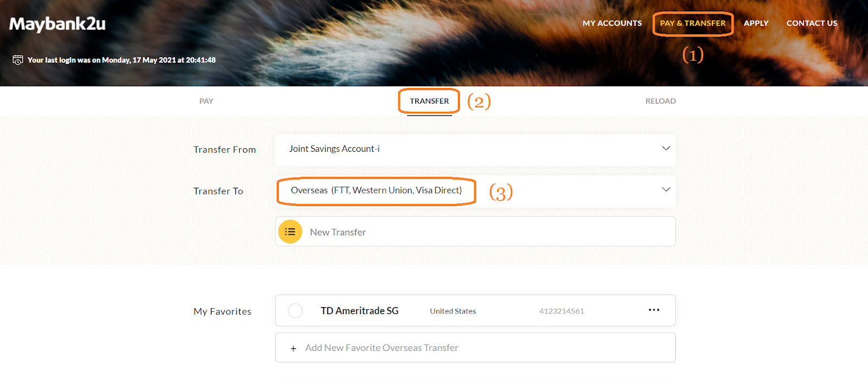Switch to the PAY tab
Screen dimensions: 868x383
(x=206, y=101)
